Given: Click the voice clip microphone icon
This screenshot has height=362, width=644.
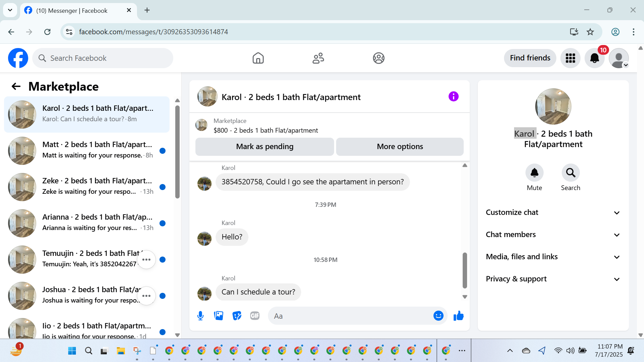Looking at the screenshot, I should pyautogui.click(x=200, y=316).
